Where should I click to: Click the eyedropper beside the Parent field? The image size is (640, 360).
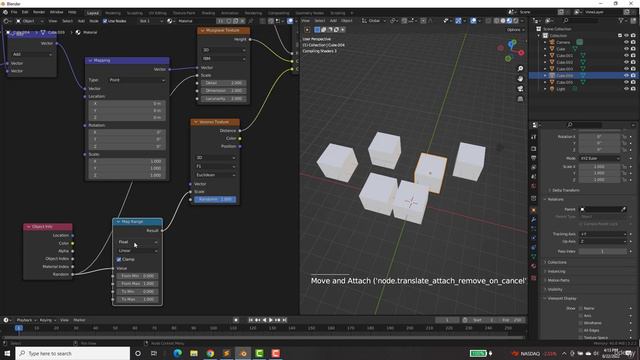[x=624, y=209]
